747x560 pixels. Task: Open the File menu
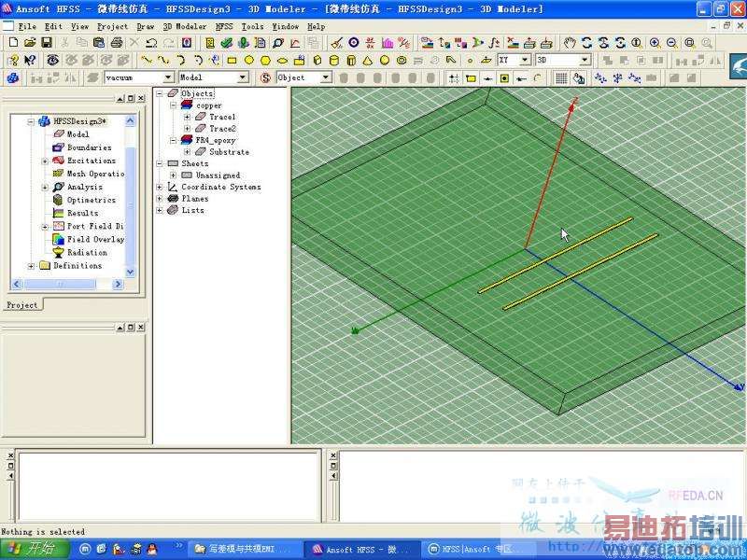[27, 27]
